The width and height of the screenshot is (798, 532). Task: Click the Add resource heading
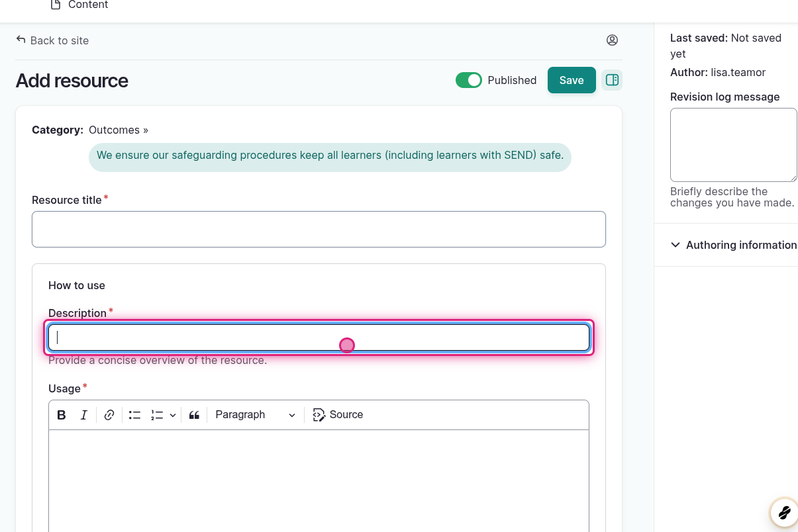72,81
